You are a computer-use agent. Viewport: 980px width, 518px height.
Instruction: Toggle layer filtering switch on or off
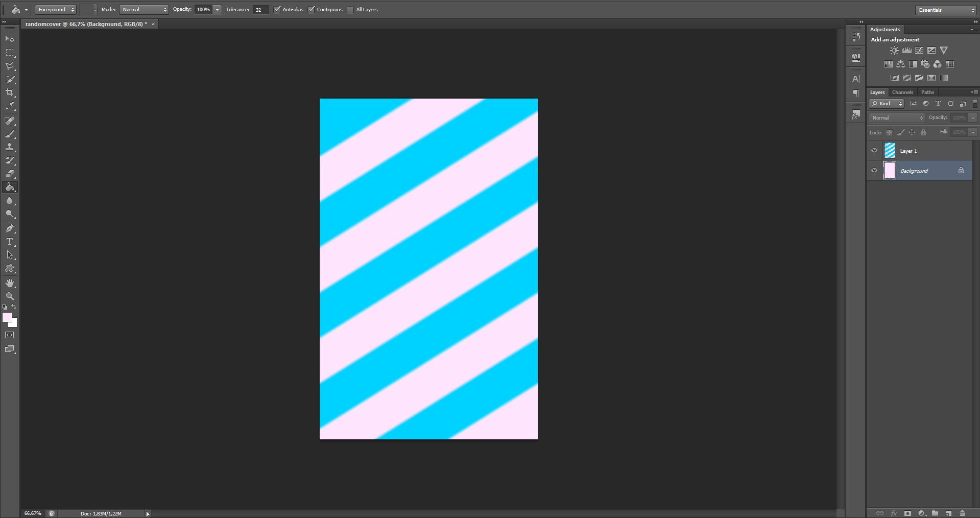point(975,103)
